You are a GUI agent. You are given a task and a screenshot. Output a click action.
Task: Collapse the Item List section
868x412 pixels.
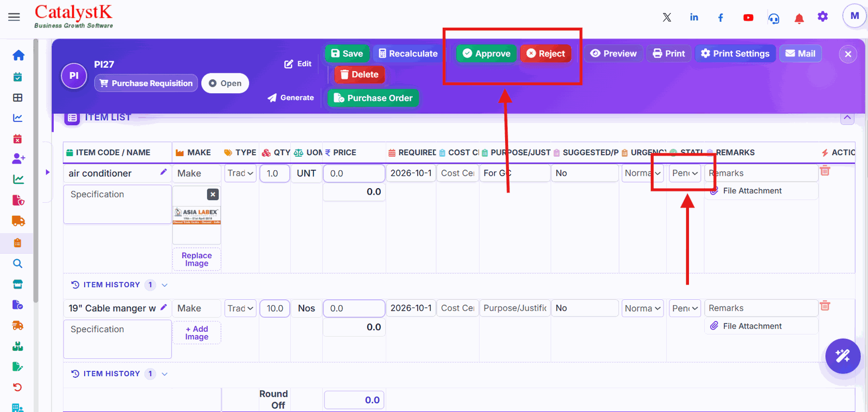847,117
